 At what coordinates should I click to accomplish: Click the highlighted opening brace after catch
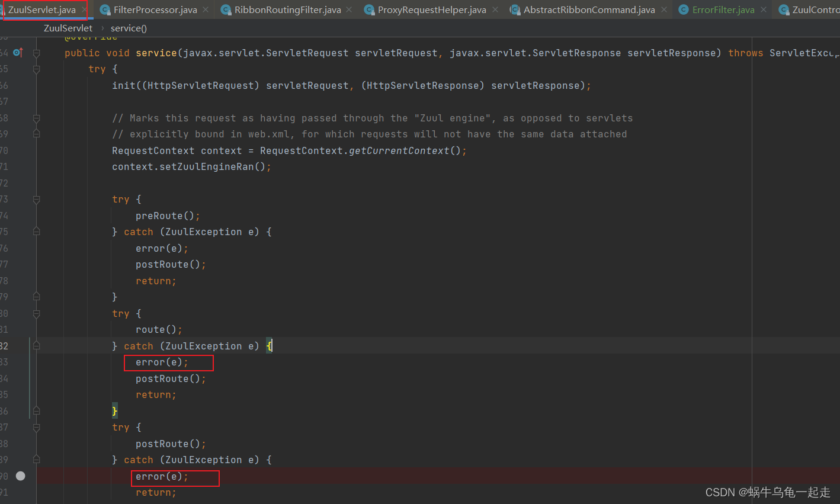point(269,346)
